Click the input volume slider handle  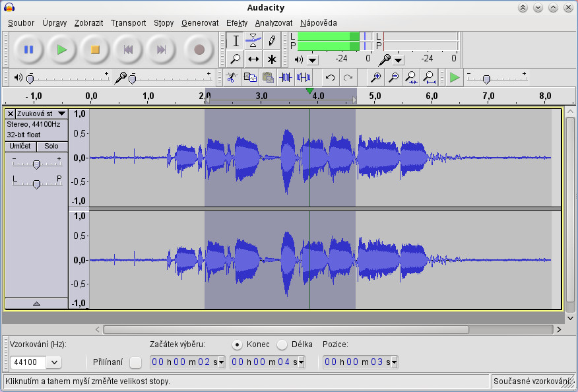point(133,79)
